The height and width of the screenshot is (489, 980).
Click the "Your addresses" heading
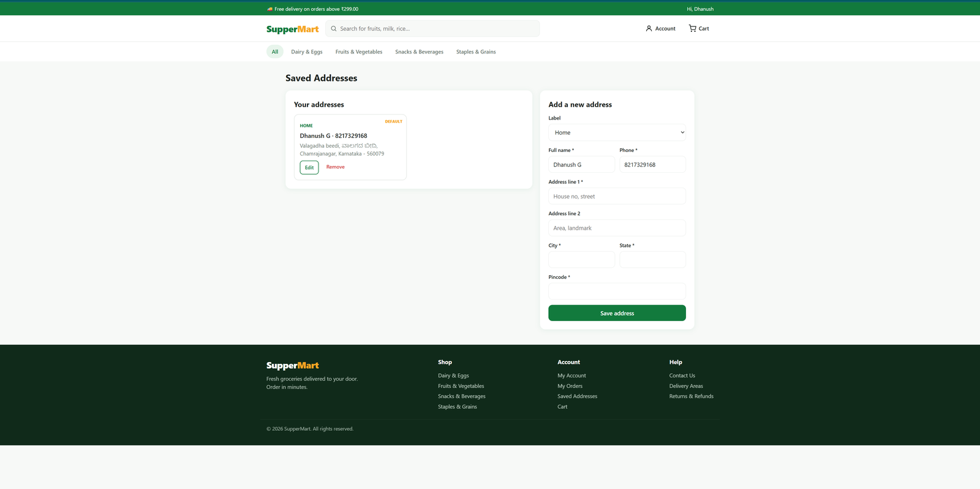click(318, 105)
